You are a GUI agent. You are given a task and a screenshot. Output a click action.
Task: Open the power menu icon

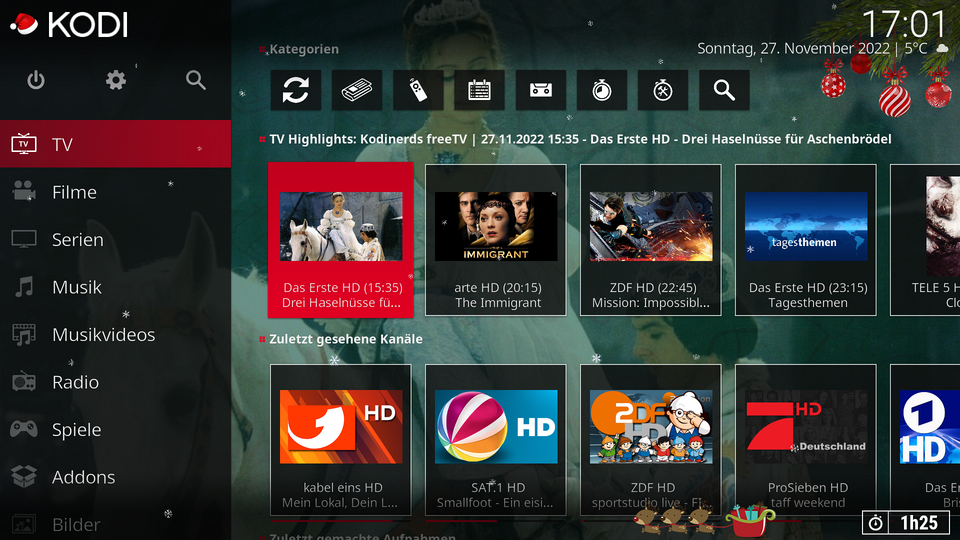[x=36, y=80]
